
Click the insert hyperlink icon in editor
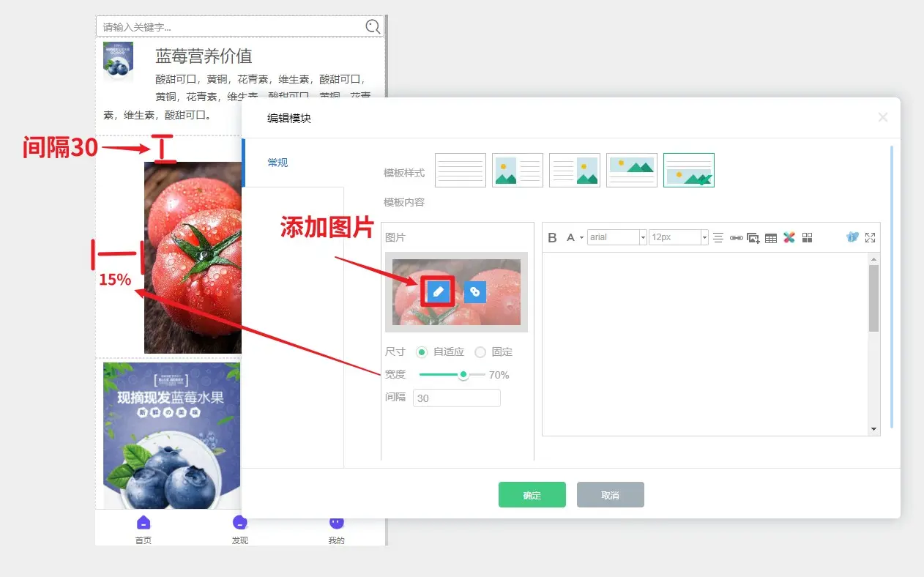(x=736, y=238)
